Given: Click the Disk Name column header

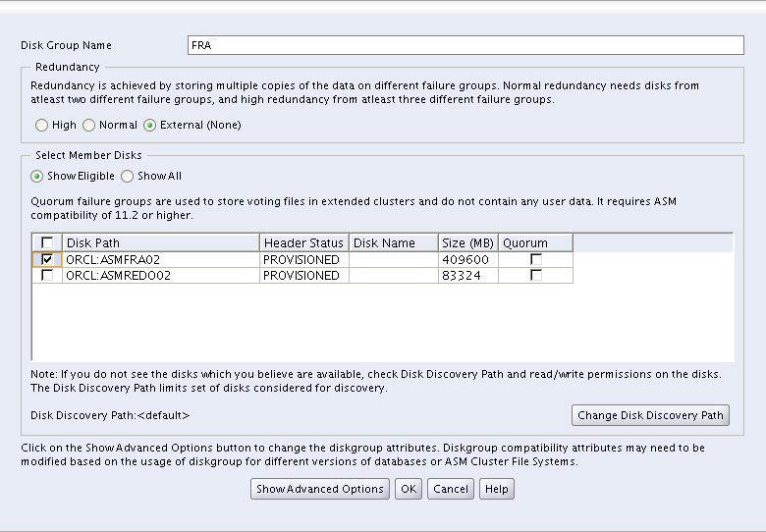Looking at the screenshot, I should 393,243.
